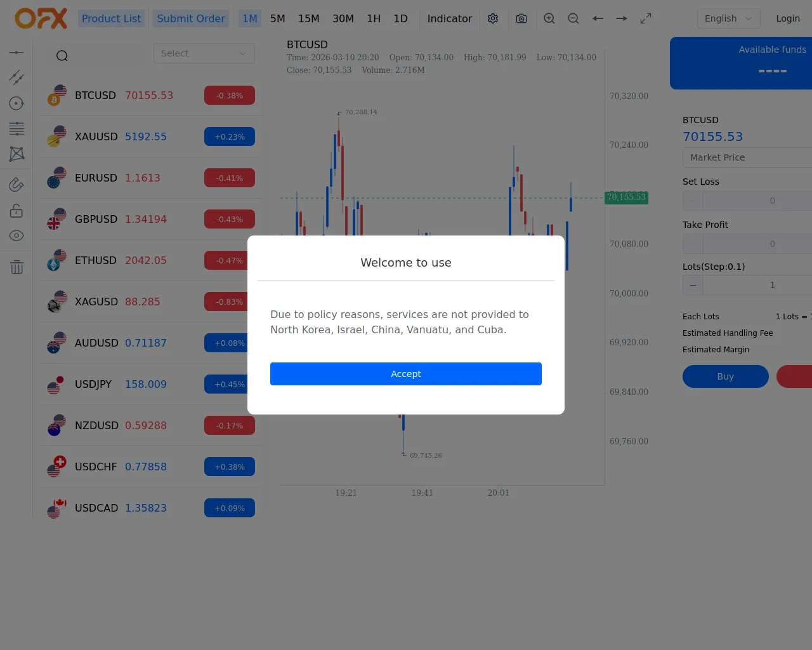Move chart left with the left arrow
The image size is (812, 650).
[x=598, y=18]
